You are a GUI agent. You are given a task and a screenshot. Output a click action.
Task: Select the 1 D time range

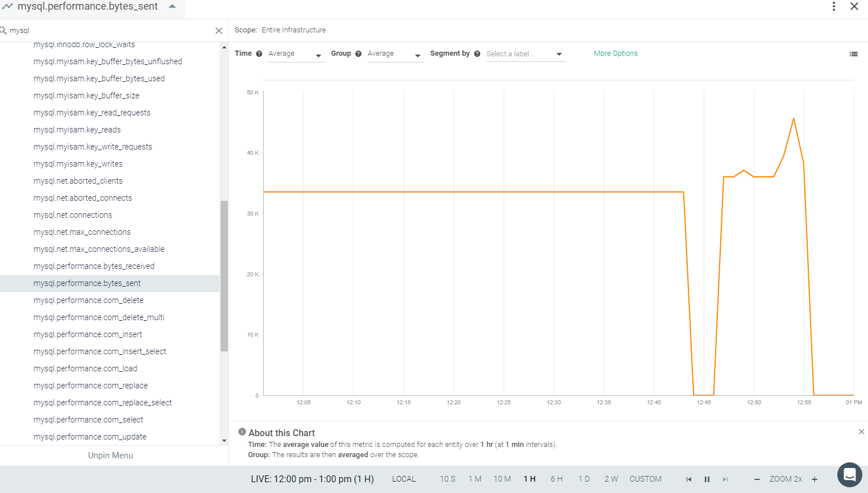(x=584, y=479)
